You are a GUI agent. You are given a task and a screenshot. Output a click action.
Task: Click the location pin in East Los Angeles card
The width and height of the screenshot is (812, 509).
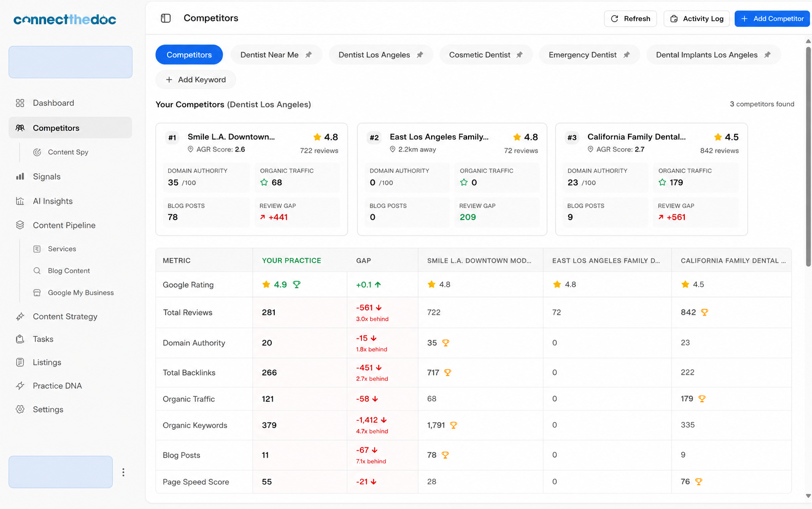(393, 149)
